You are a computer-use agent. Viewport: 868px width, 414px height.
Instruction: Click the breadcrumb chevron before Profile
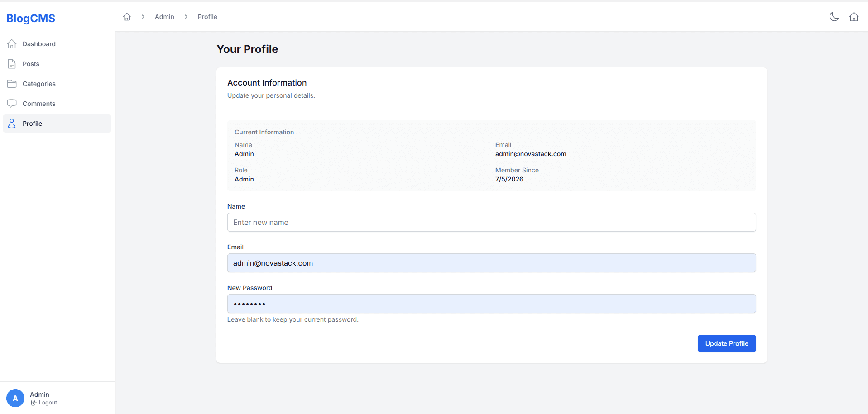click(x=186, y=17)
